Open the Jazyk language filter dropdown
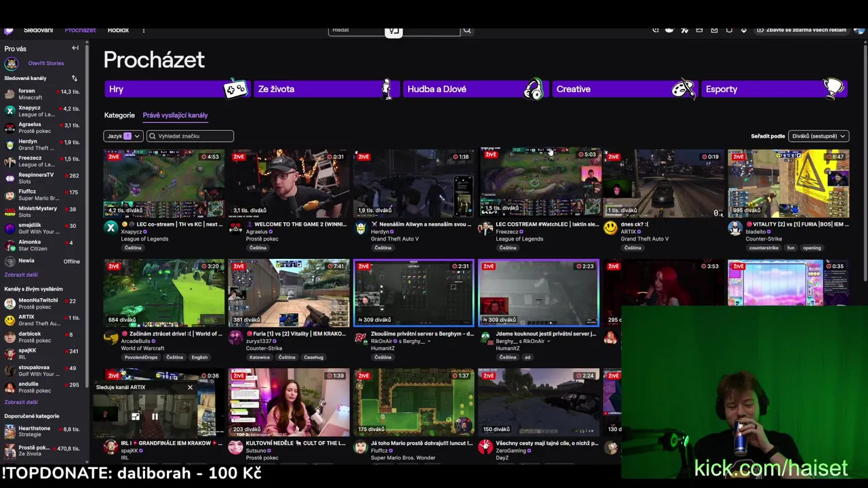This screenshot has width=868, height=488. 123,136
